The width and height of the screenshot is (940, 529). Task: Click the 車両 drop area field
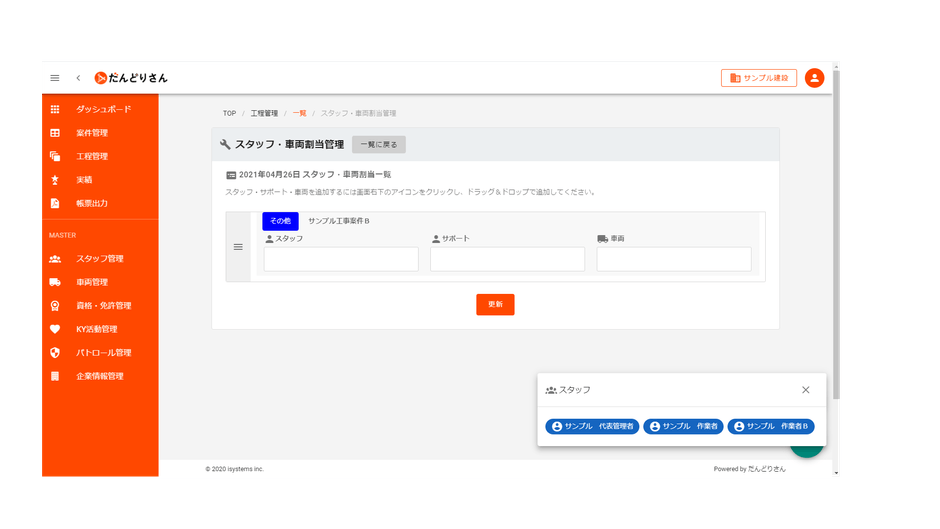pyautogui.click(x=673, y=259)
